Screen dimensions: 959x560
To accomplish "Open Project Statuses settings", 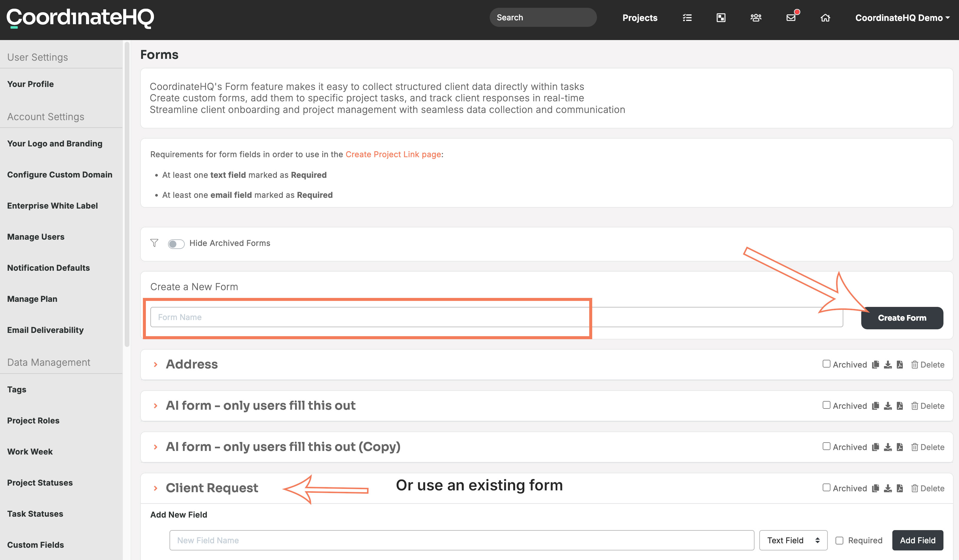I will point(40,483).
